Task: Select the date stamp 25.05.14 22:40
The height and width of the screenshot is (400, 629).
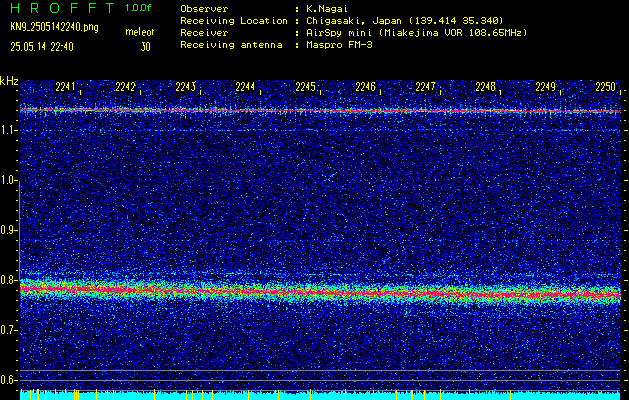Action: [42, 47]
